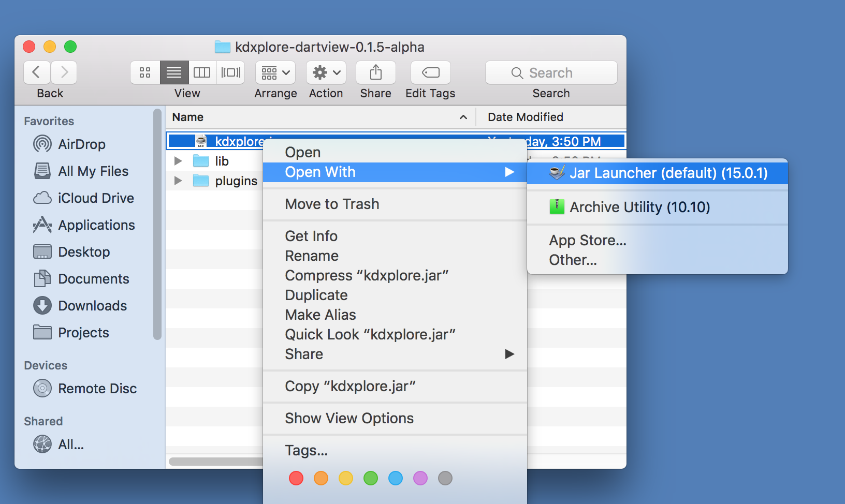
Task: Select All… under Shared
Action: tap(59, 444)
